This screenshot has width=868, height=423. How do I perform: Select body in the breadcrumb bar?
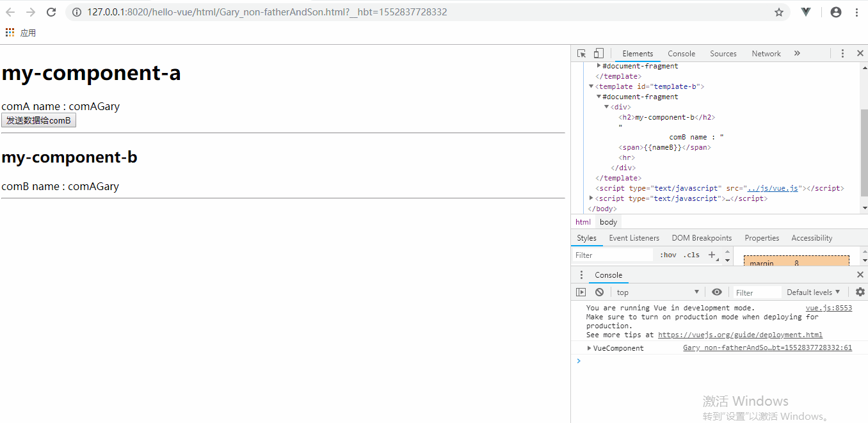(608, 222)
